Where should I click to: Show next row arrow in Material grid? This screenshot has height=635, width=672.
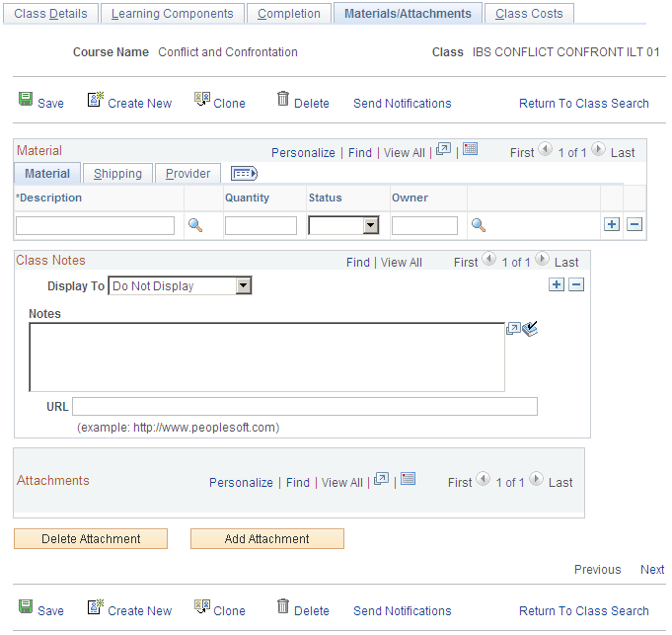(598, 149)
